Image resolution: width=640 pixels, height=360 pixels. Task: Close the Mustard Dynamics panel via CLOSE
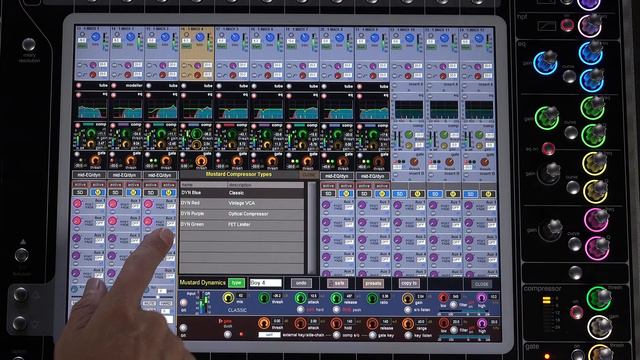tap(482, 284)
